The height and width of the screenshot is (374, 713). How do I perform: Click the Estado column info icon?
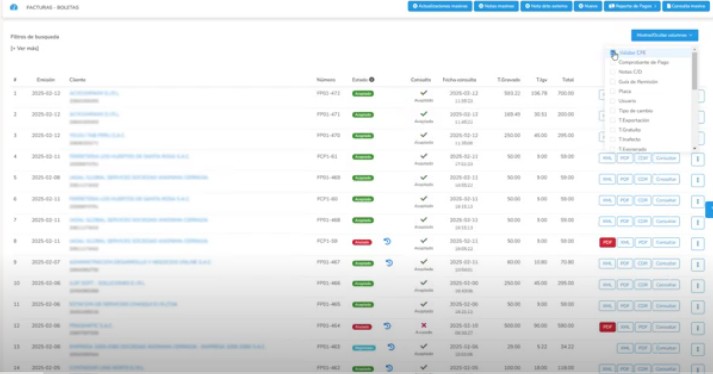tap(372, 80)
